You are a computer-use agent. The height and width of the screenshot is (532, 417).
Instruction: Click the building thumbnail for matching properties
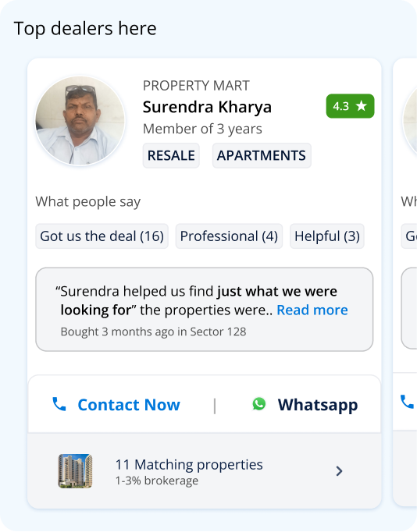pyautogui.click(x=75, y=471)
